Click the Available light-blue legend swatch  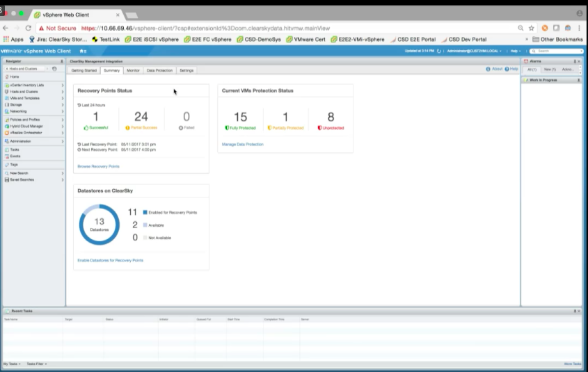tap(145, 225)
